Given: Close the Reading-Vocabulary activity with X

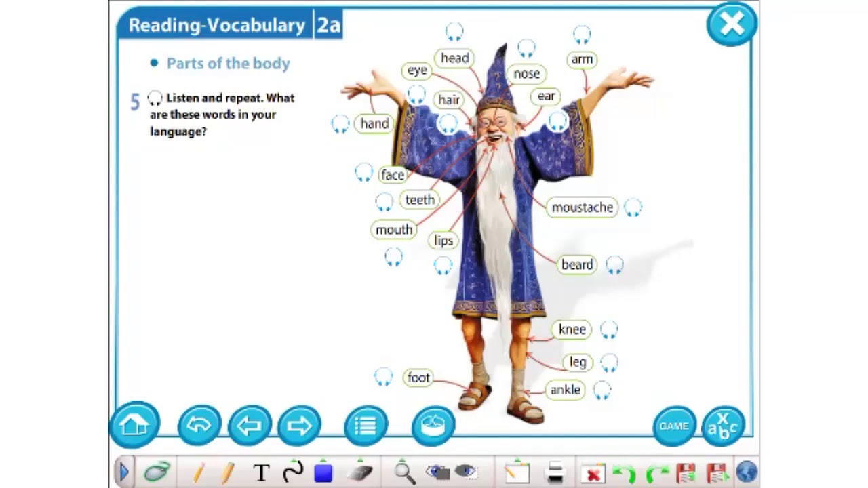Looking at the screenshot, I should pos(732,24).
